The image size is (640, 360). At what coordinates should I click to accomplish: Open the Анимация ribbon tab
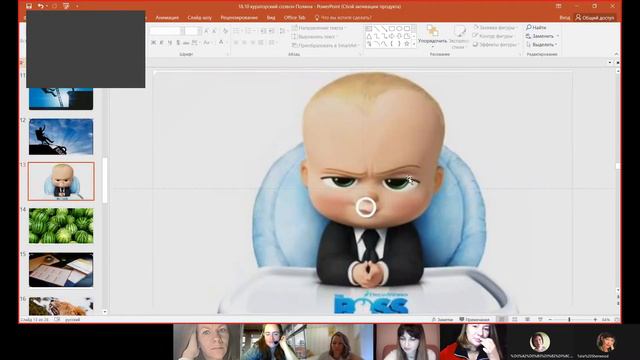(x=167, y=18)
